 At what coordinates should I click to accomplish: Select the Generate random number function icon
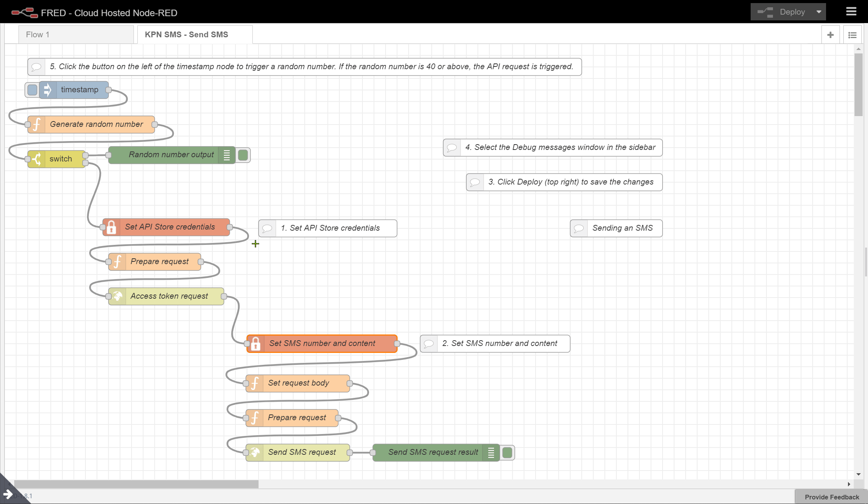pos(37,125)
